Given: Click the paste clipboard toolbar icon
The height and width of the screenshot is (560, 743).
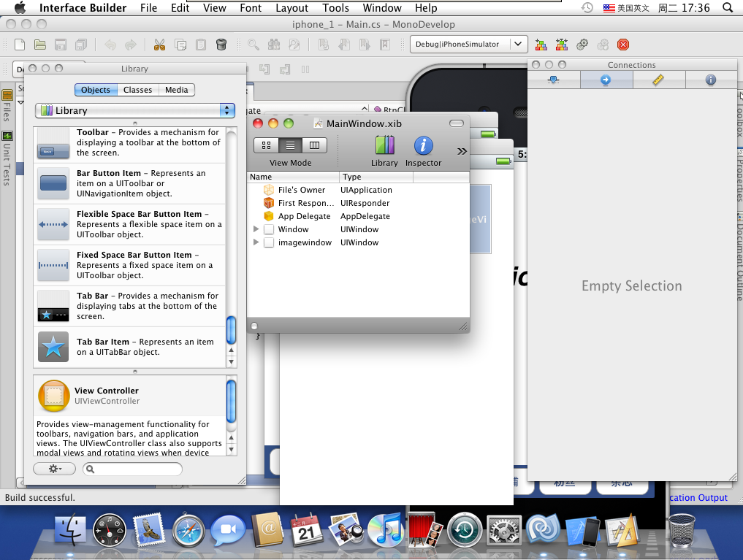Looking at the screenshot, I should pos(201,45).
